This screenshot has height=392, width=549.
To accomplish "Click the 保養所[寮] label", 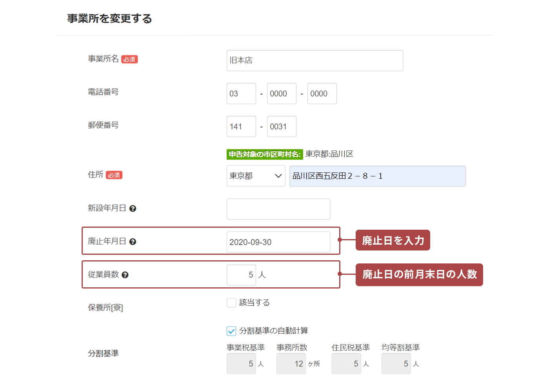I will [105, 308].
